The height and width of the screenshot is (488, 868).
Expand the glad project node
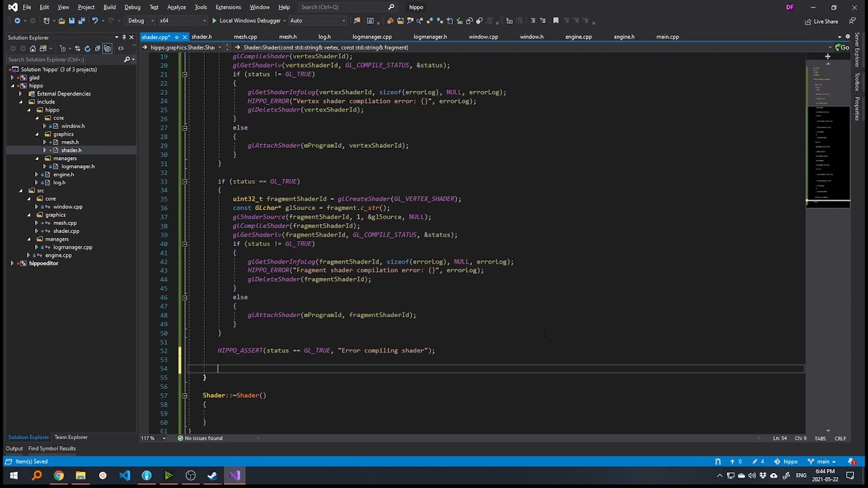(12, 77)
